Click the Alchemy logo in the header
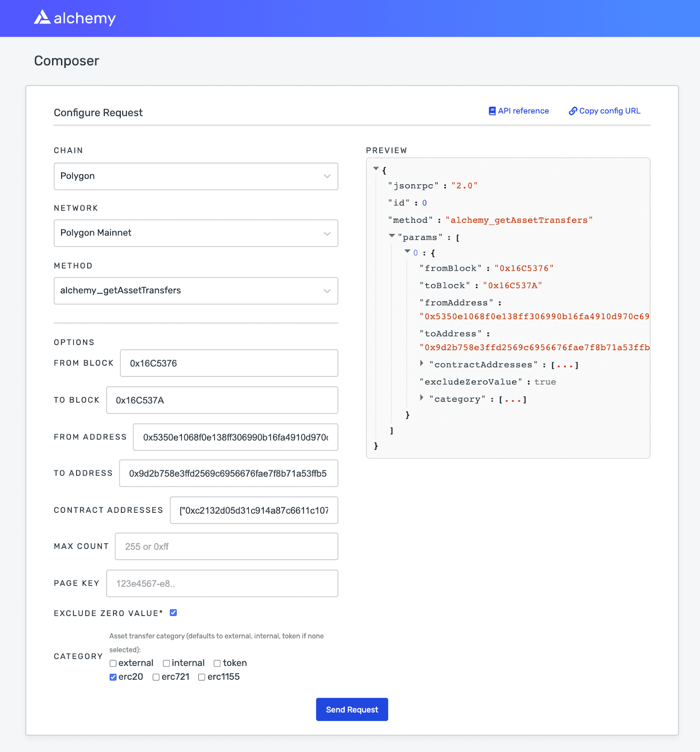700x752 pixels. [x=75, y=18]
